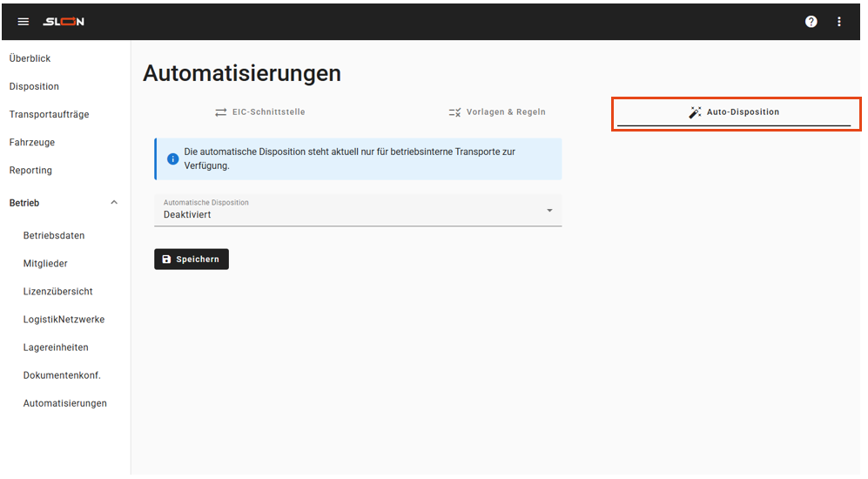
Task: Navigate to Transportaufträge
Action: 49,114
